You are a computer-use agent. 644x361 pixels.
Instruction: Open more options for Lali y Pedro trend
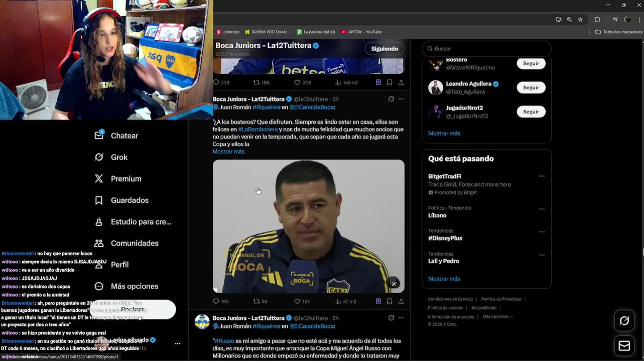(542, 255)
